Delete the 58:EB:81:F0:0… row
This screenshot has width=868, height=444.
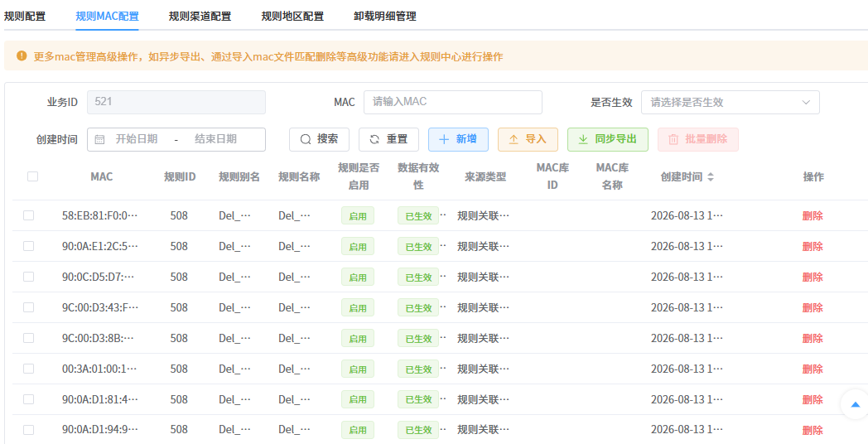coord(813,216)
